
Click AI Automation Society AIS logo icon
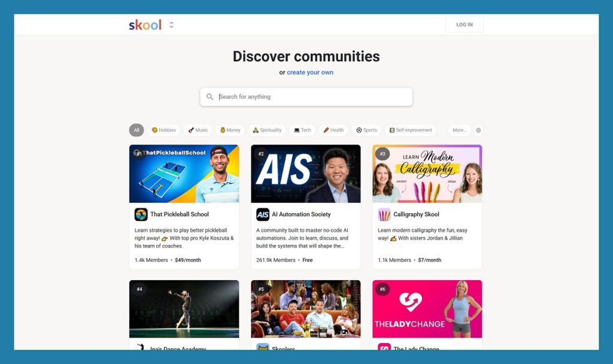pyautogui.click(x=263, y=214)
